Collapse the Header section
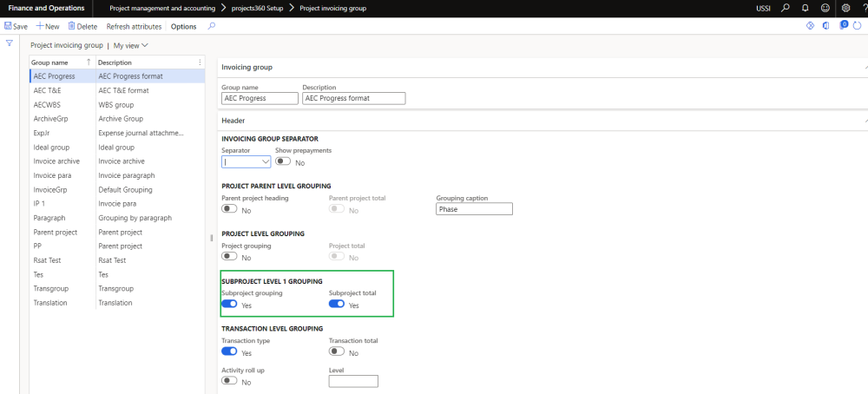The height and width of the screenshot is (394, 868). pos(865,120)
